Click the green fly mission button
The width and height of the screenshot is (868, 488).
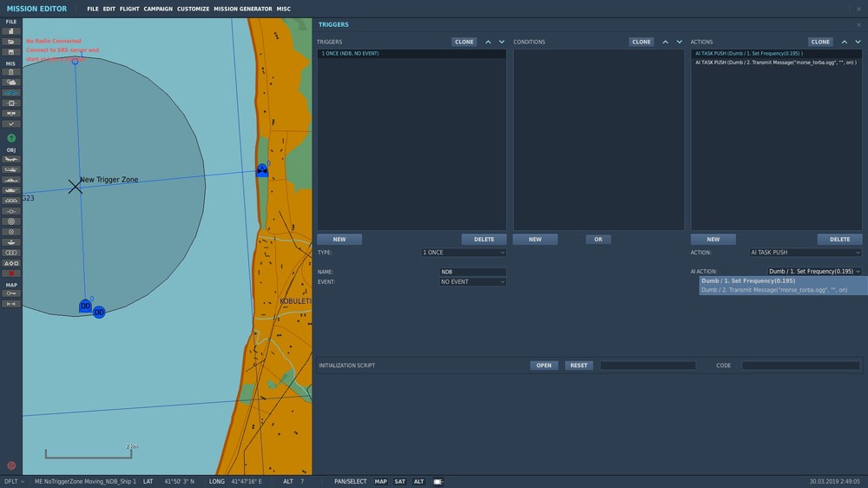tap(11, 138)
